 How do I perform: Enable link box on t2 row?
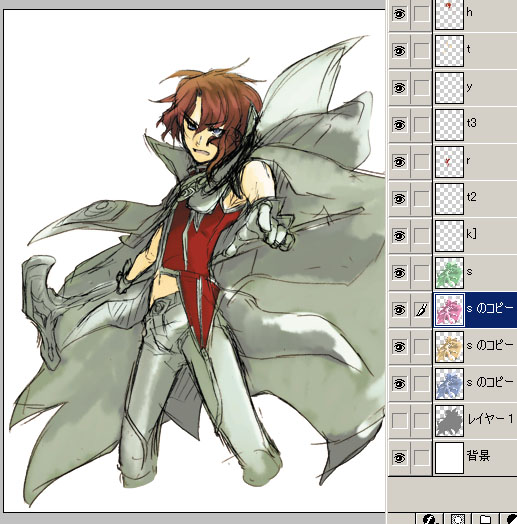point(421,199)
